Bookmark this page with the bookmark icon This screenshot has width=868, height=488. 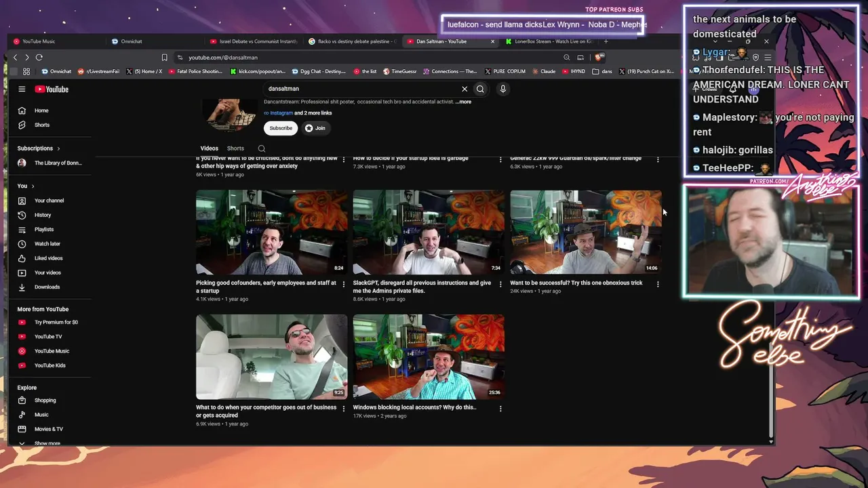pos(164,58)
